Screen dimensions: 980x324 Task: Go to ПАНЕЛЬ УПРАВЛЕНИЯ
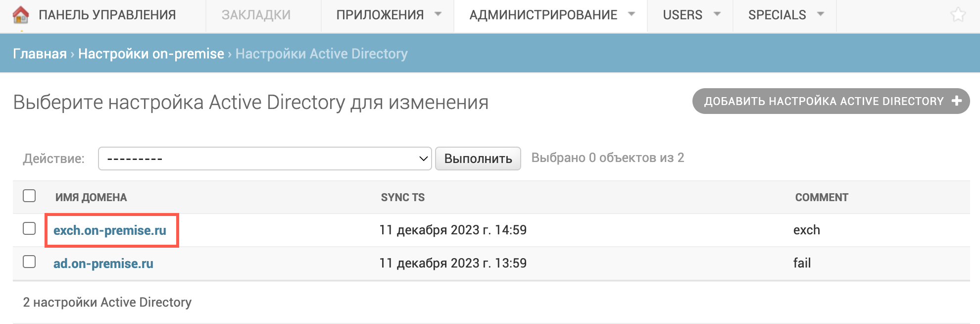click(x=107, y=15)
